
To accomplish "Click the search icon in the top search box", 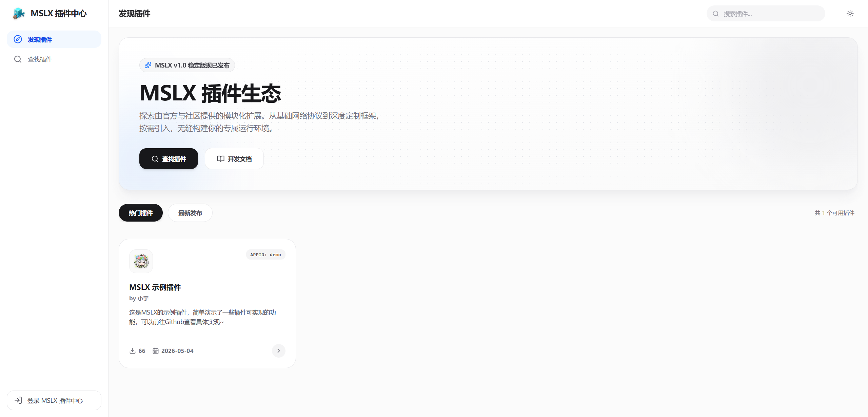I will click(716, 14).
